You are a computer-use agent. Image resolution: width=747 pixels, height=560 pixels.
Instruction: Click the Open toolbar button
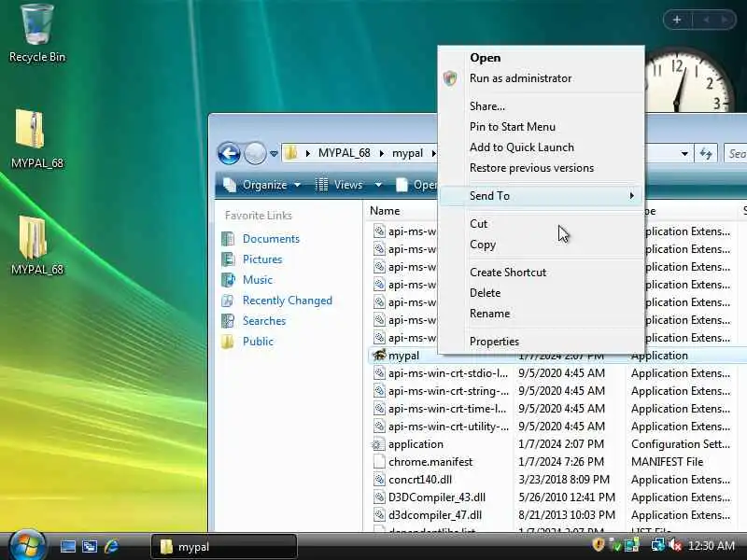click(416, 185)
